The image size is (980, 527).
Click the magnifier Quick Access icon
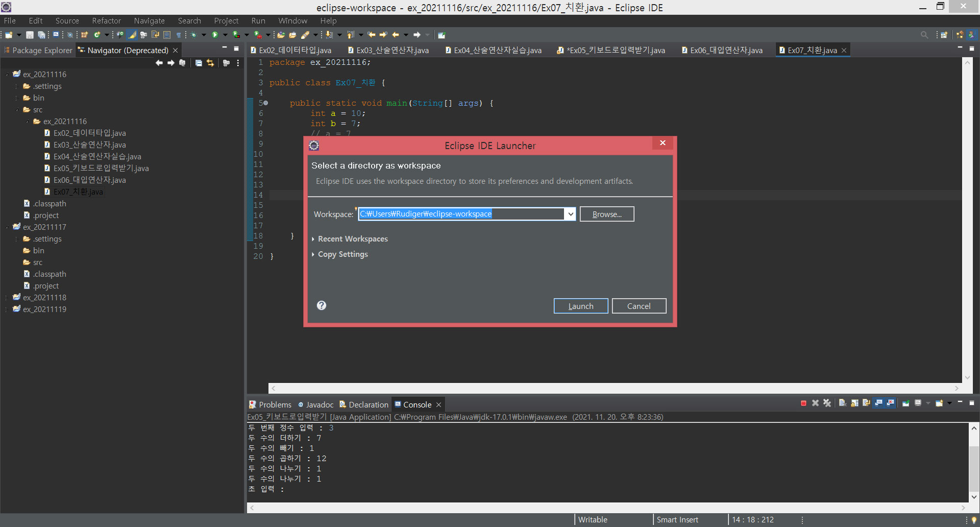pyautogui.click(x=924, y=35)
